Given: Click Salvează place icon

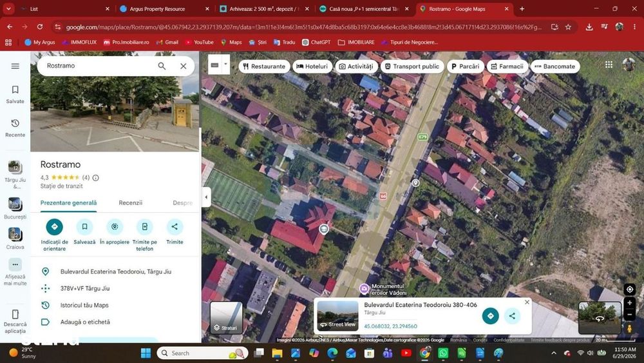Looking at the screenshot, I should pyautogui.click(x=84, y=226).
